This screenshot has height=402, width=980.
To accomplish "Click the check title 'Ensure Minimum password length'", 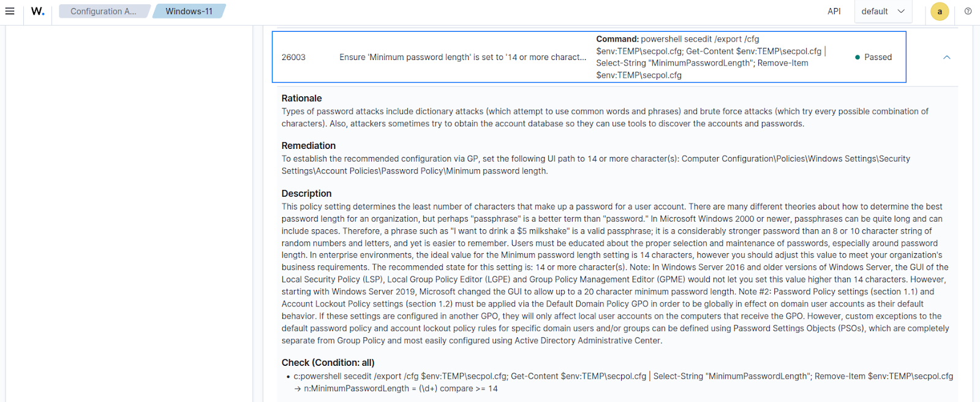I will [462, 56].
